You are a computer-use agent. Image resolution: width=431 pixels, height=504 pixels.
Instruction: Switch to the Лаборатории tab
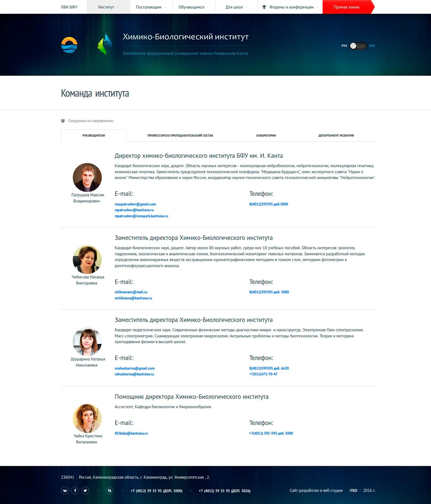[x=266, y=136]
